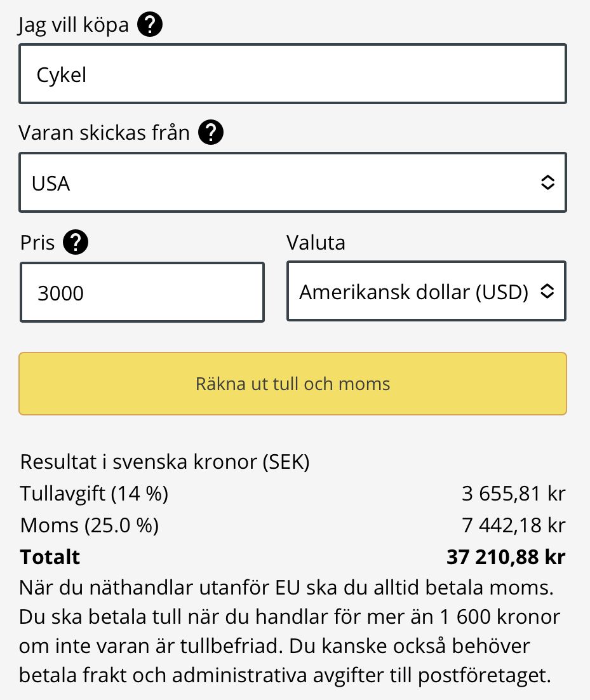Open the USA country dropdown
The image size is (590, 700).
pyautogui.click(x=293, y=182)
